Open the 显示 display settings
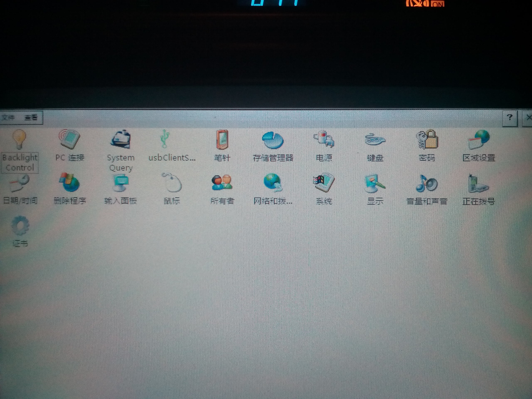The height and width of the screenshot is (399, 532). [x=375, y=190]
